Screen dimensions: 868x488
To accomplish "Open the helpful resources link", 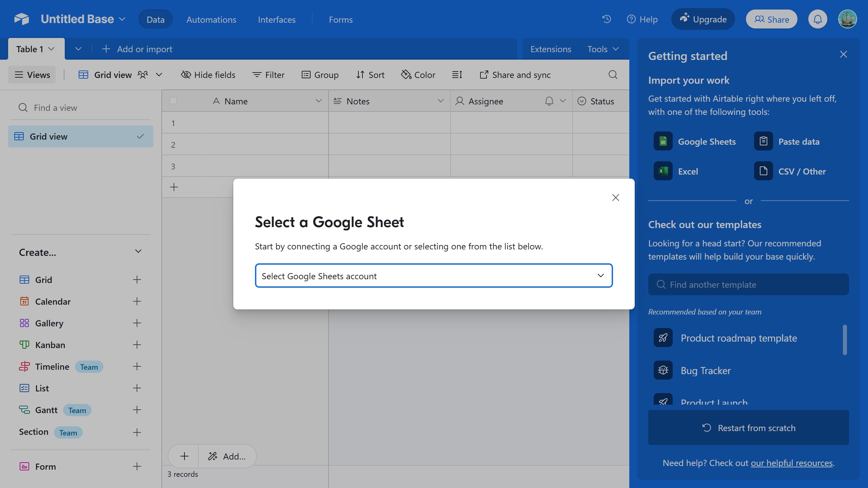I will pyautogui.click(x=792, y=463).
